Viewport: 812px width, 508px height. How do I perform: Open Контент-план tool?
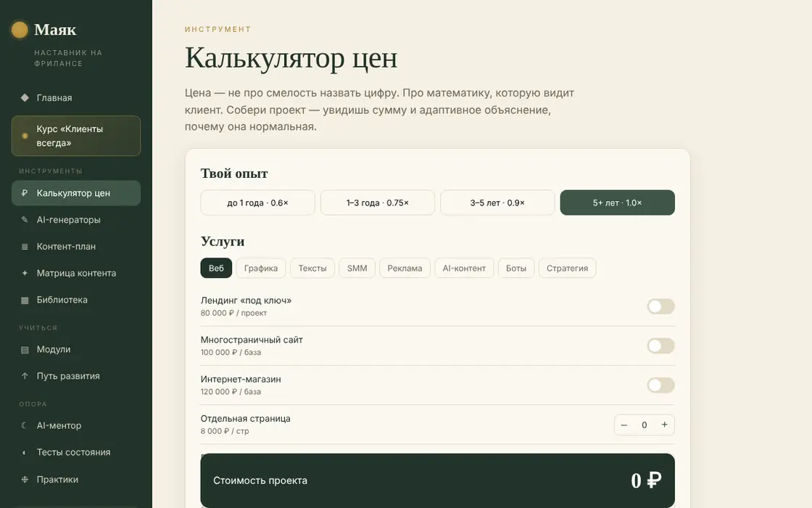(x=76, y=247)
